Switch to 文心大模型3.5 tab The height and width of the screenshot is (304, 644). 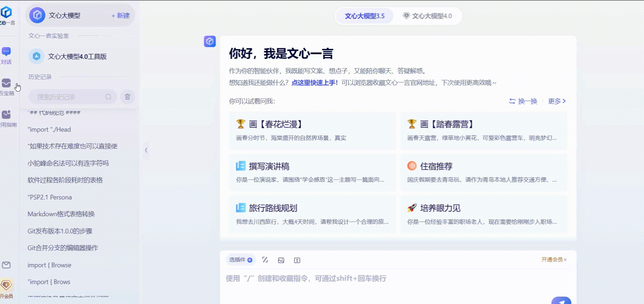364,16
